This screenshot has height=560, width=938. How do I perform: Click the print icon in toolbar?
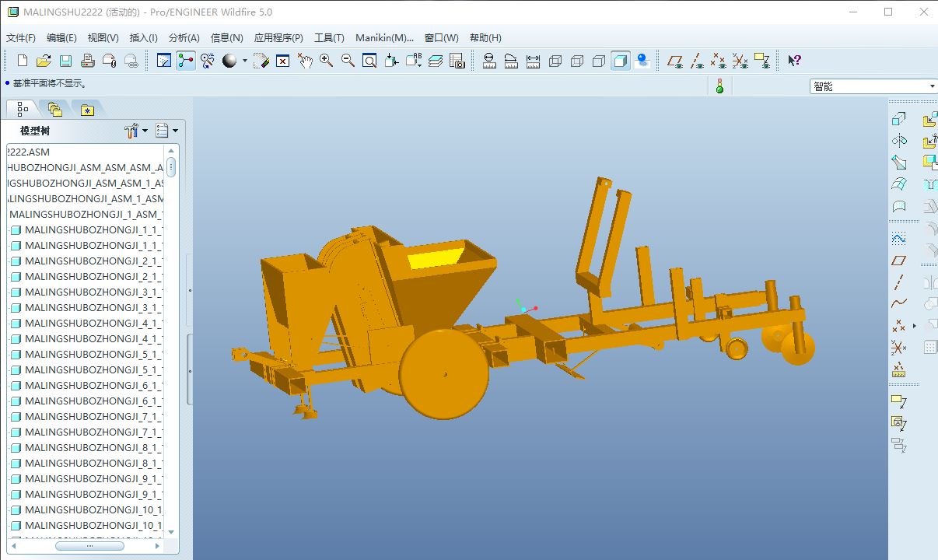[88, 61]
